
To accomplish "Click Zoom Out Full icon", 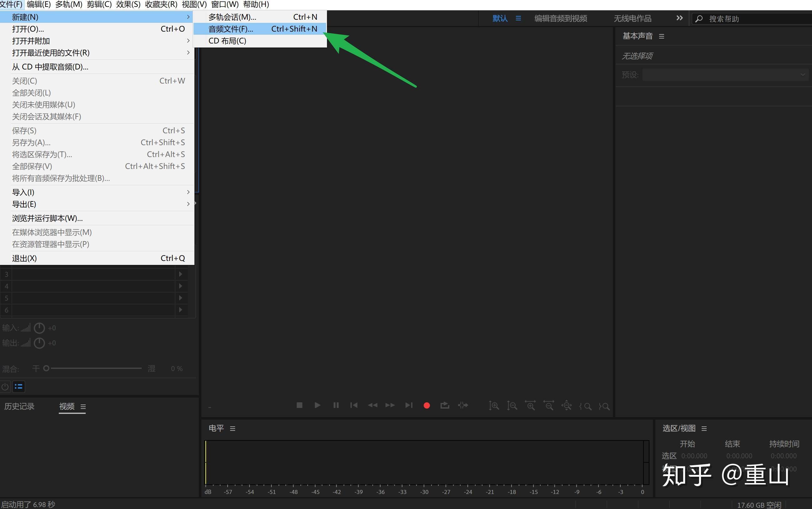I will point(567,406).
